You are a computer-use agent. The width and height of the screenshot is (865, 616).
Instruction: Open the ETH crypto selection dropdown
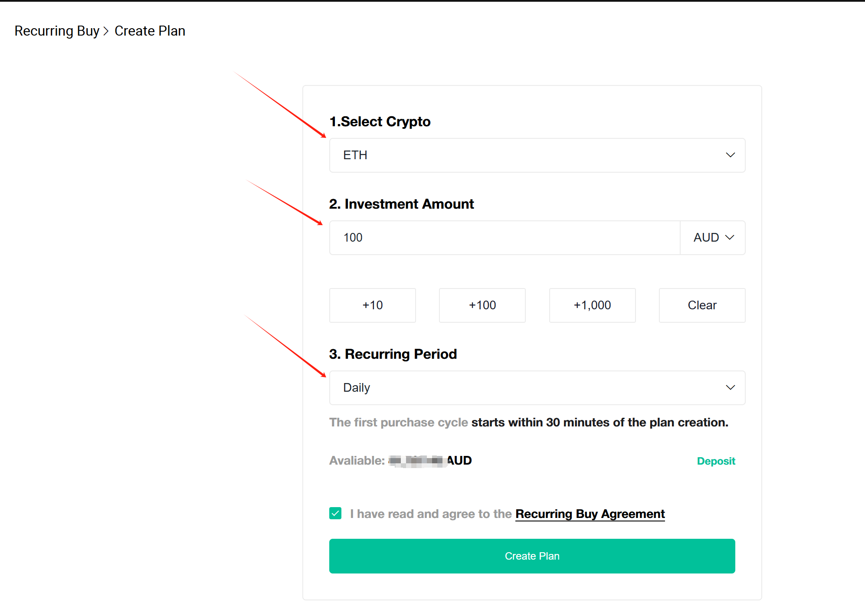[x=537, y=155]
